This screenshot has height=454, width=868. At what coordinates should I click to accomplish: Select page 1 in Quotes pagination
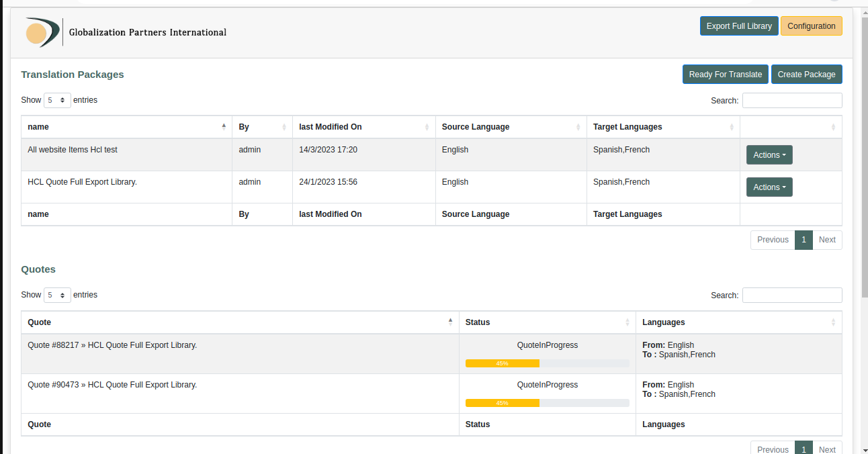point(804,449)
